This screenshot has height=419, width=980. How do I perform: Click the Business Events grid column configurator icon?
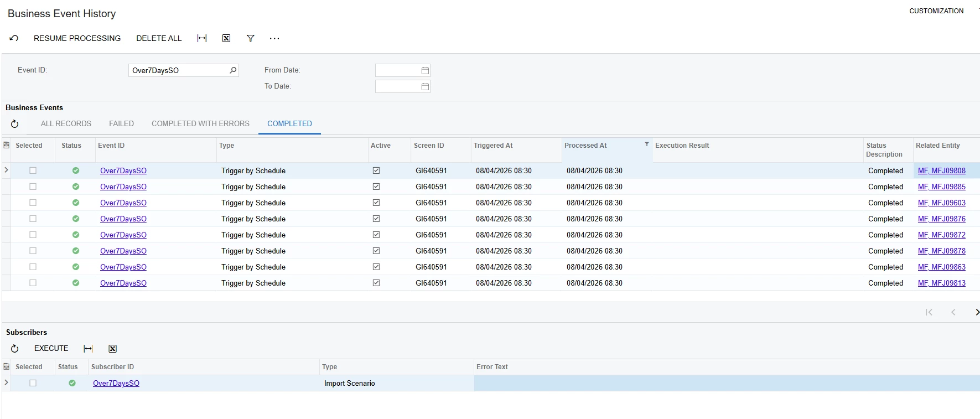(x=7, y=145)
